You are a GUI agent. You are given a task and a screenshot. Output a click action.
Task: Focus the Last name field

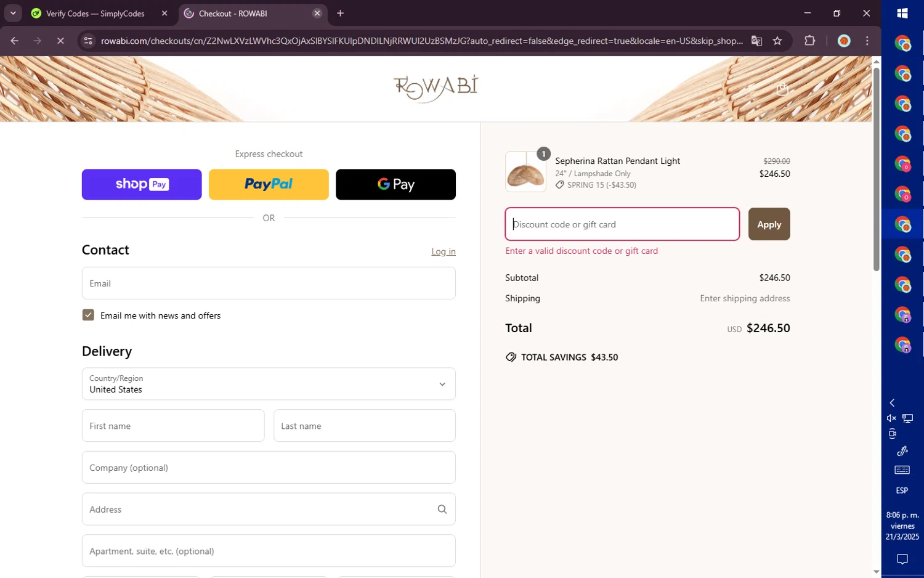tap(365, 426)
